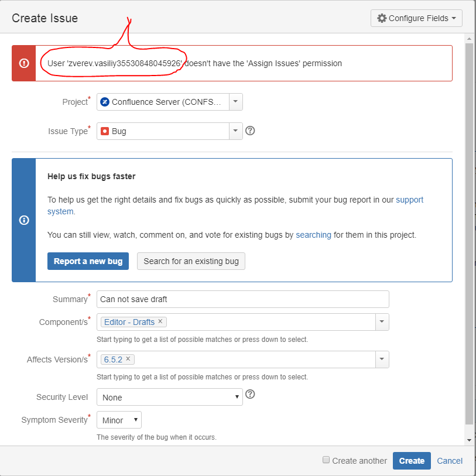Open the Symptom Severity dropdown
The height and width of the screenshot is (476, 476).
(x=119, y=420)
